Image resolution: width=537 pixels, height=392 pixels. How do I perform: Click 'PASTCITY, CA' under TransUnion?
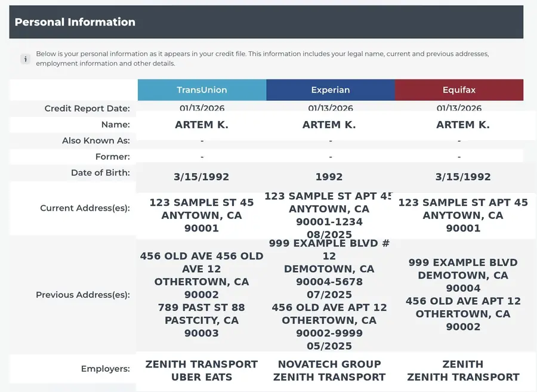click(x=202, y=320)
